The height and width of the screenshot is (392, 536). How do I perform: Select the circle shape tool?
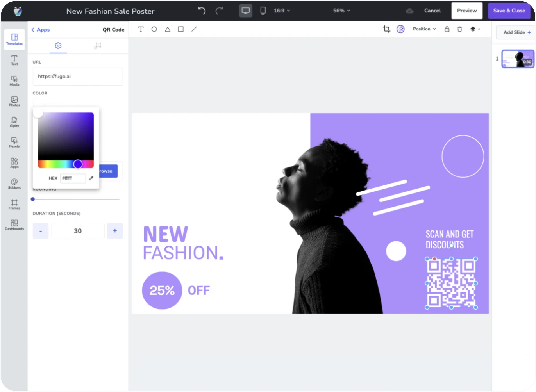click(x=154, y=29)
